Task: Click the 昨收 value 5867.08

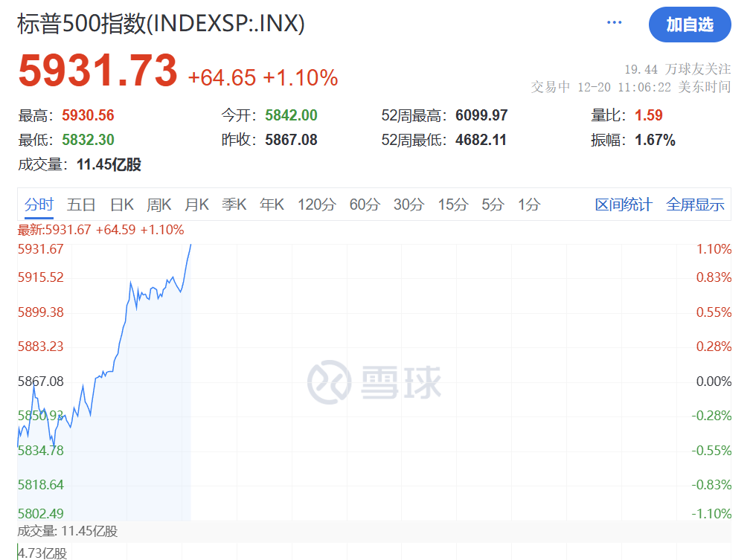Action: pyautogui.click(x=291, y=140)
